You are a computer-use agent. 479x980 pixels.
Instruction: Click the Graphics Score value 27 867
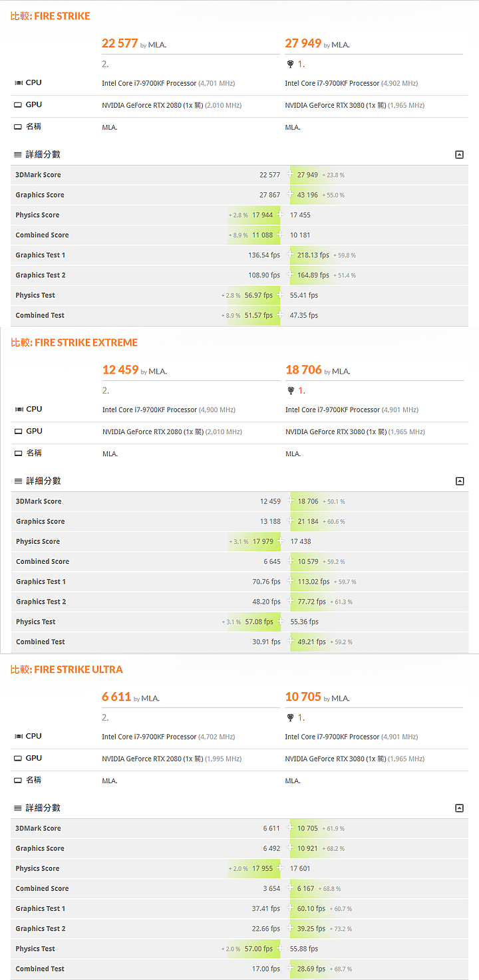pyautogui.click(x=269, y=195)
